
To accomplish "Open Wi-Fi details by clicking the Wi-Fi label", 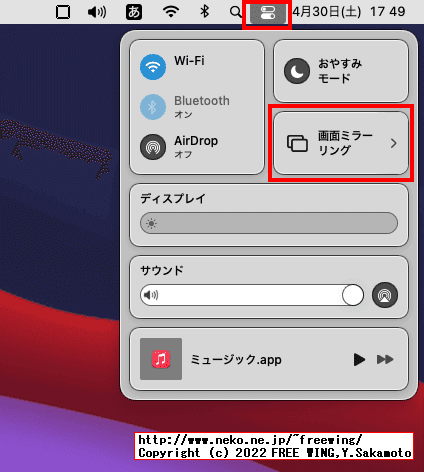I will 189,61.
